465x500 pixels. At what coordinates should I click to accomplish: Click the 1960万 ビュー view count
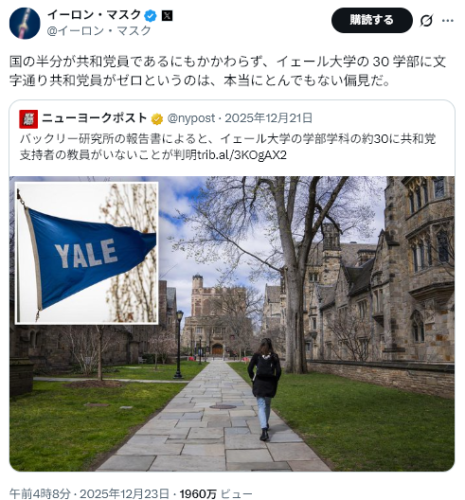click(216, 494)
